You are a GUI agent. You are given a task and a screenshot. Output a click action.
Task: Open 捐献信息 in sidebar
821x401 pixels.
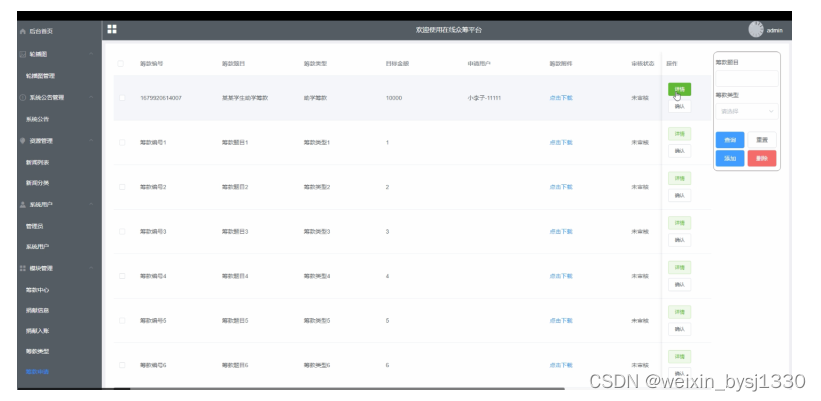pyautogui.click(x=38, y=310)
